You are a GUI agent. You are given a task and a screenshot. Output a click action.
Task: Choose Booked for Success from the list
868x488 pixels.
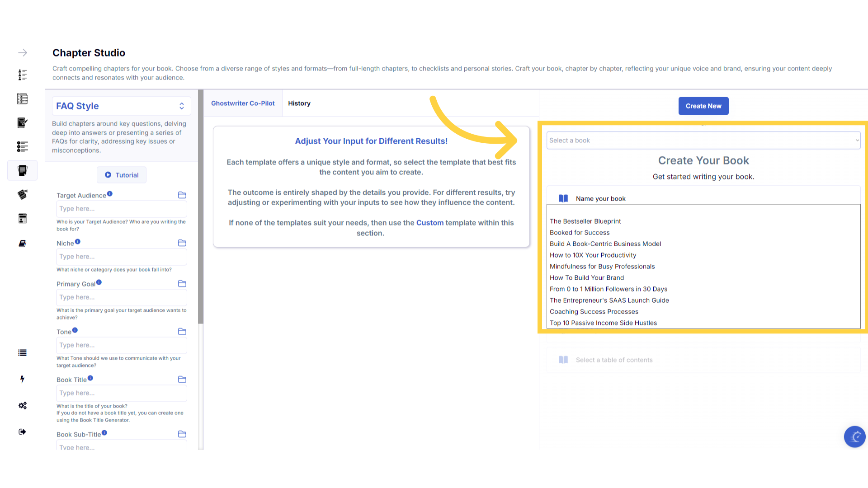click(x=580, y=233)
